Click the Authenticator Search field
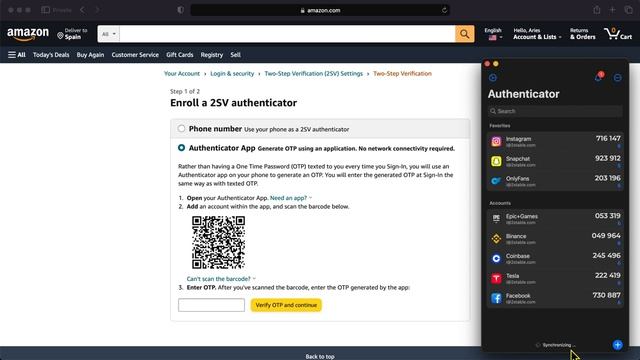This screenshot has width=640, height=360. (x=555, y=111)
